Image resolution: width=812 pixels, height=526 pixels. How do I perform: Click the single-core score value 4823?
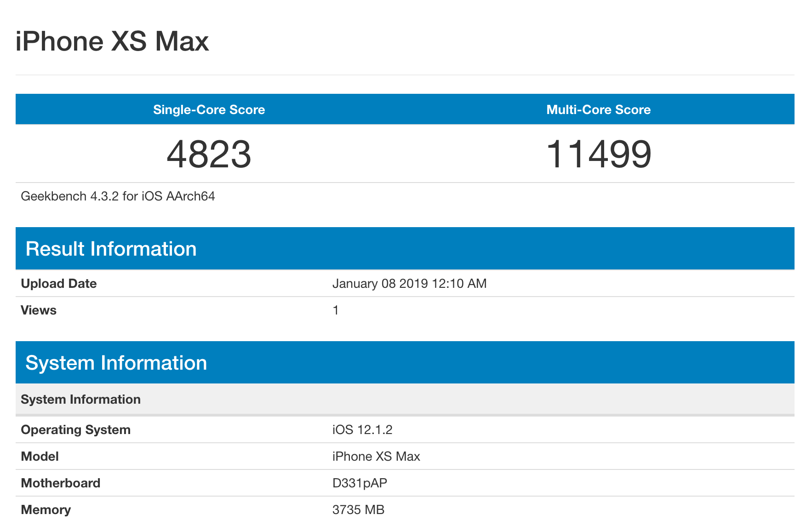tap(209, 154)
